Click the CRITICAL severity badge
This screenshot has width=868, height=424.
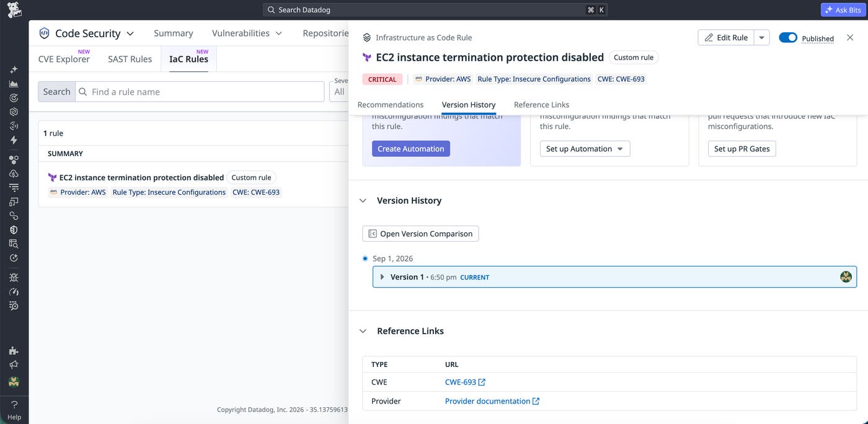(382, 79)
